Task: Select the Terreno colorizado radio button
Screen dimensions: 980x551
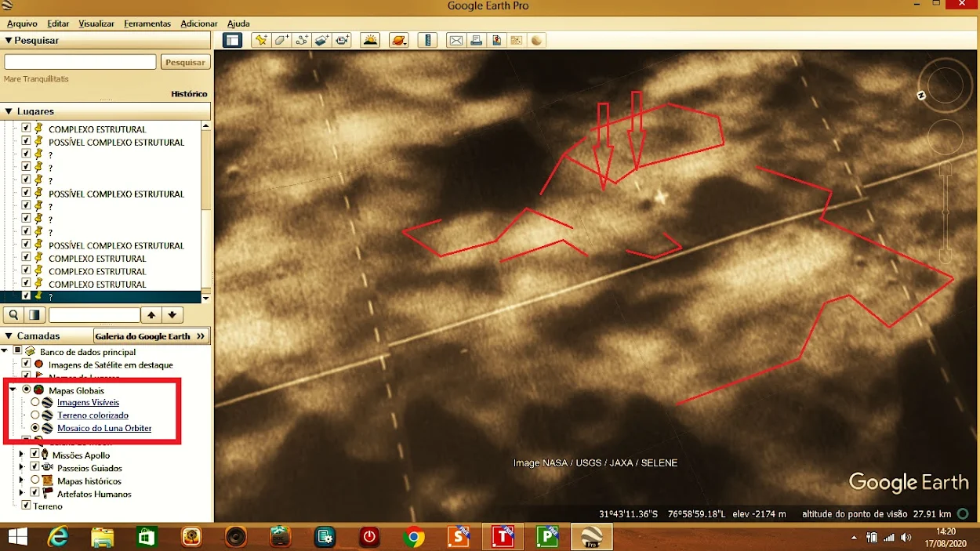Action: coord(35,415)
